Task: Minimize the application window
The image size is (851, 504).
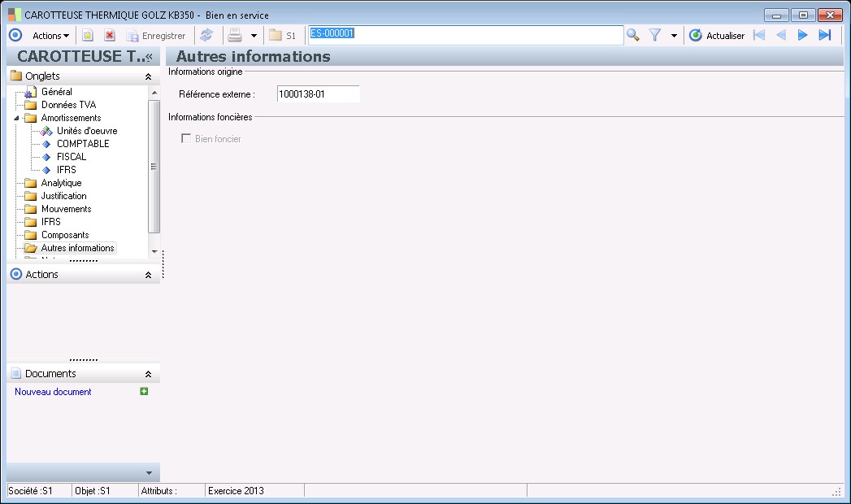Action: (x=776, y=15)
